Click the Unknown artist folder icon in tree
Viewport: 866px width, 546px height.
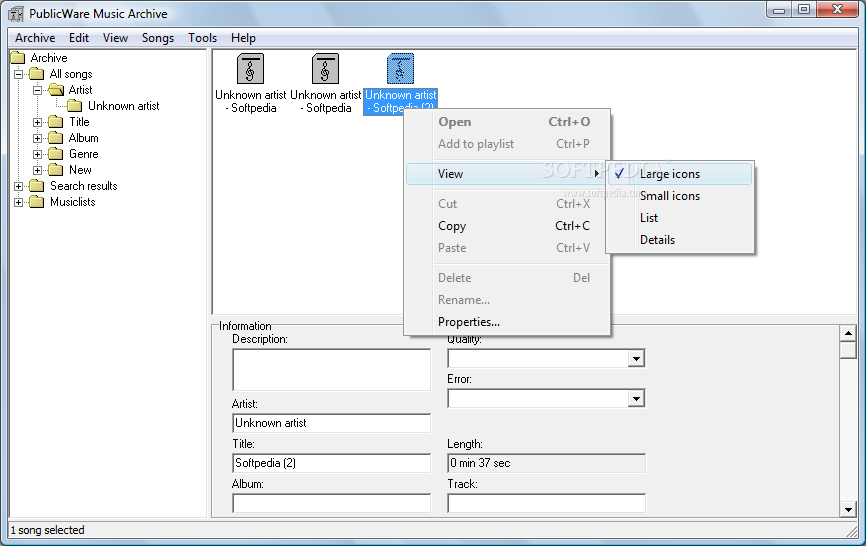(x=75, y=106)
